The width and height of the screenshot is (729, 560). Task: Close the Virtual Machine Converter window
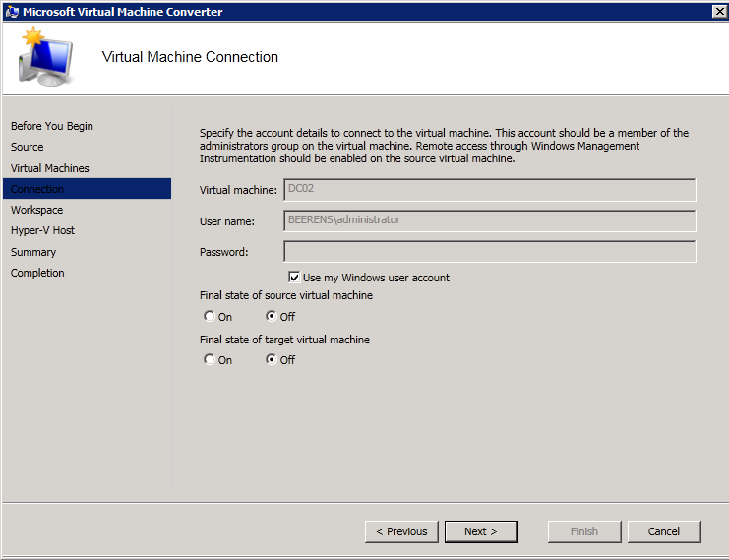[x=720, y=11]
